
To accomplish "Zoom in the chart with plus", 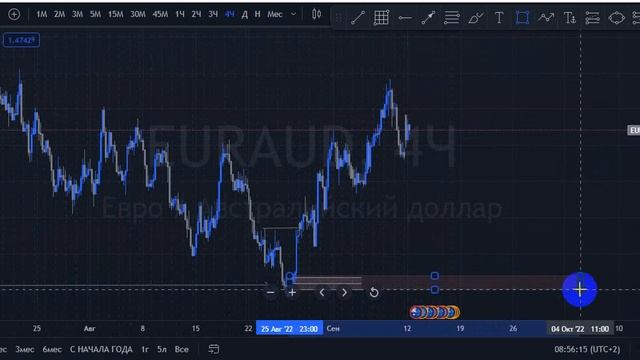I will tap(292, 292).
